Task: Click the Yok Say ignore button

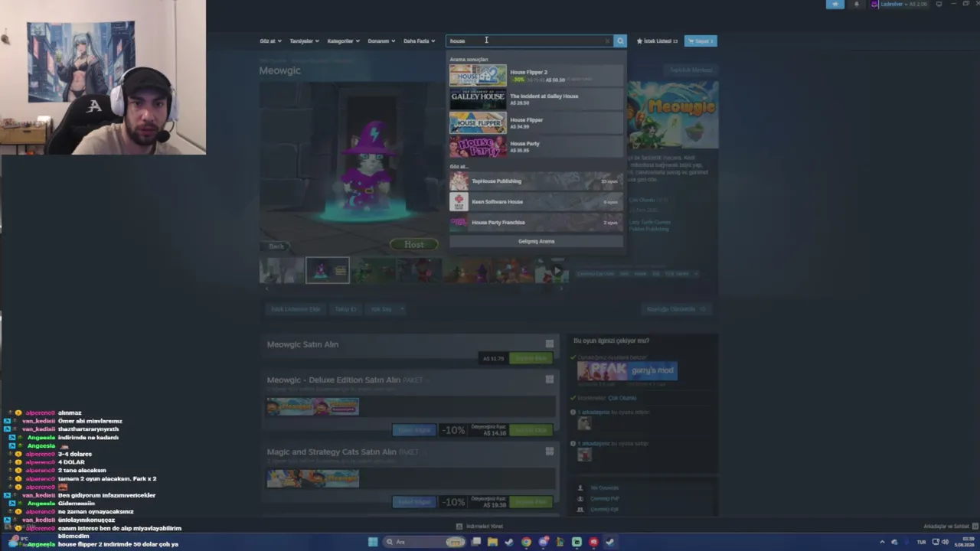Action: click(381, 309)
